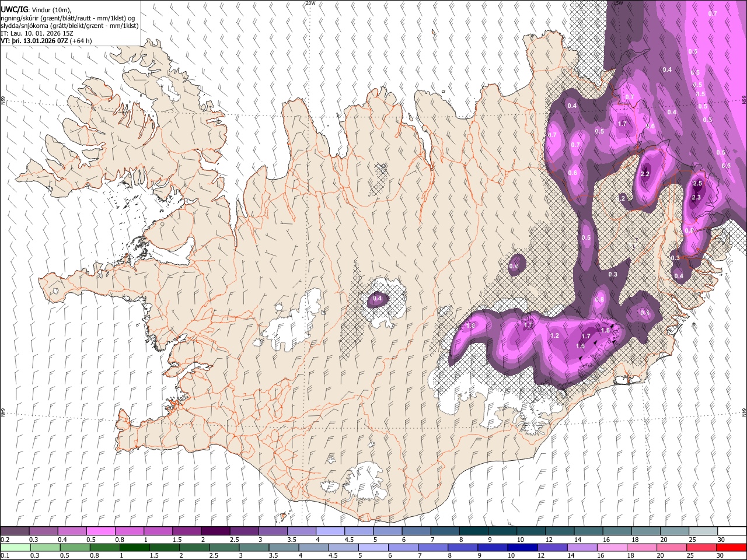Select the white snow legend swatch after 30
747x560 pixels.
tap(732, 531)
